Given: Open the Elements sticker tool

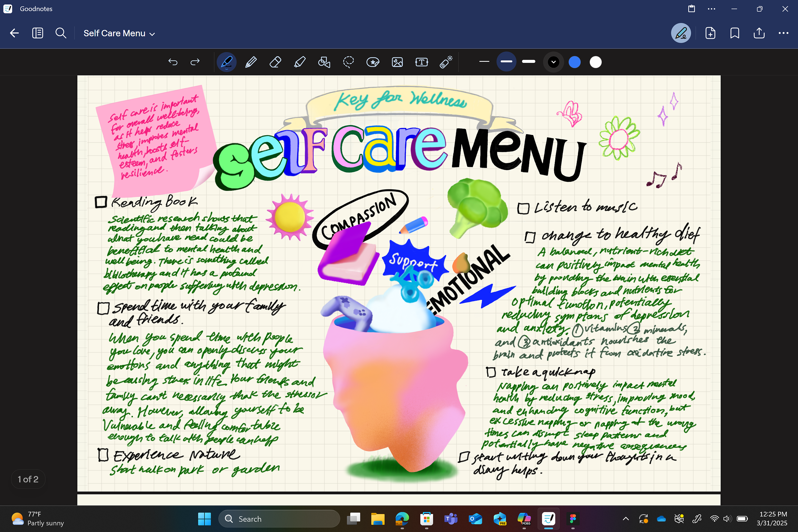Looking at the screenshot, I should click(x=373, y=62).
